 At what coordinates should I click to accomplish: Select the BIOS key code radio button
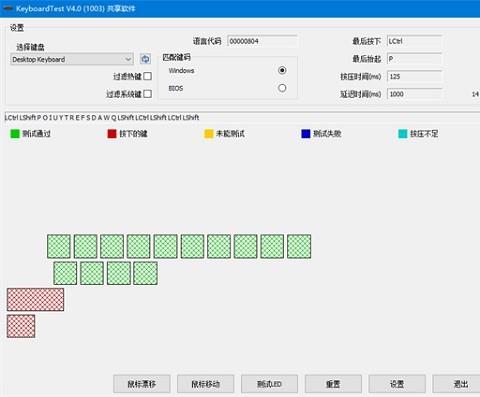point(282,88)
